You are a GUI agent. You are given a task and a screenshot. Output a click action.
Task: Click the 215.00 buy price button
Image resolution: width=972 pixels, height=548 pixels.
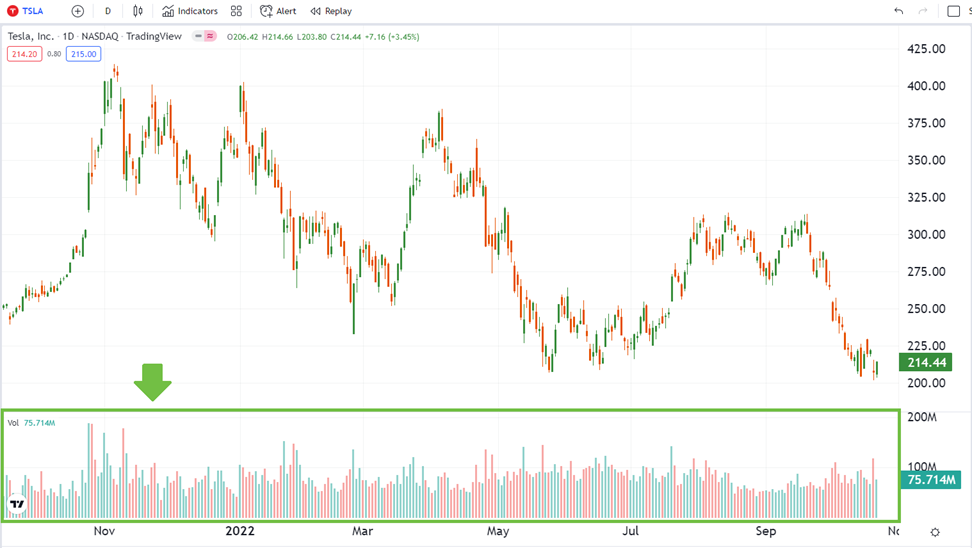(84, 54)
